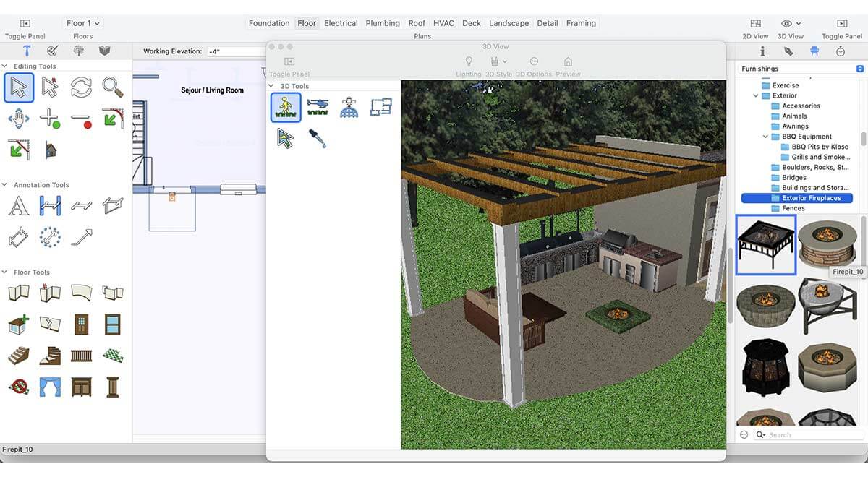Click the text annotation tool

coord(19,206)
